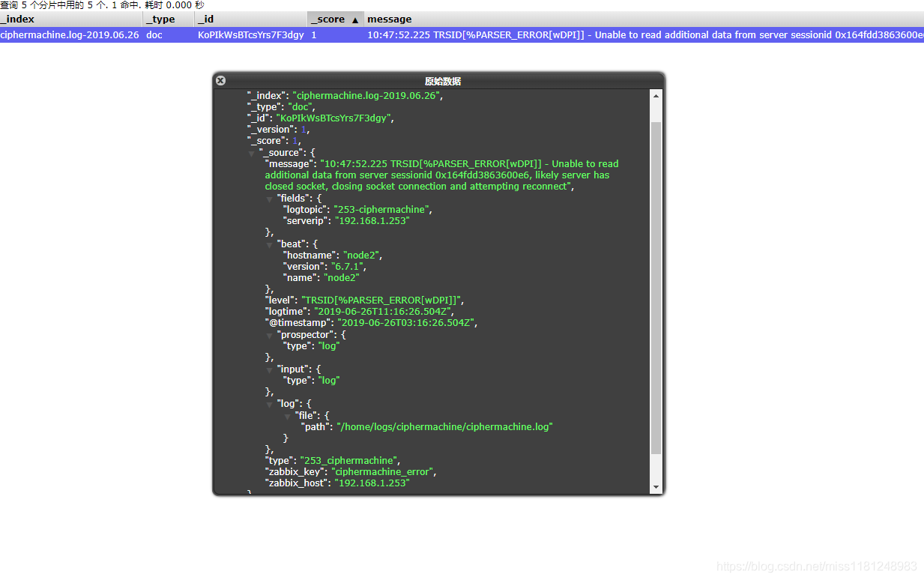Click the zabbix_key "ciphermachine_error" value
This screenshot has width=924, height=580.
(x=382, y=471)
